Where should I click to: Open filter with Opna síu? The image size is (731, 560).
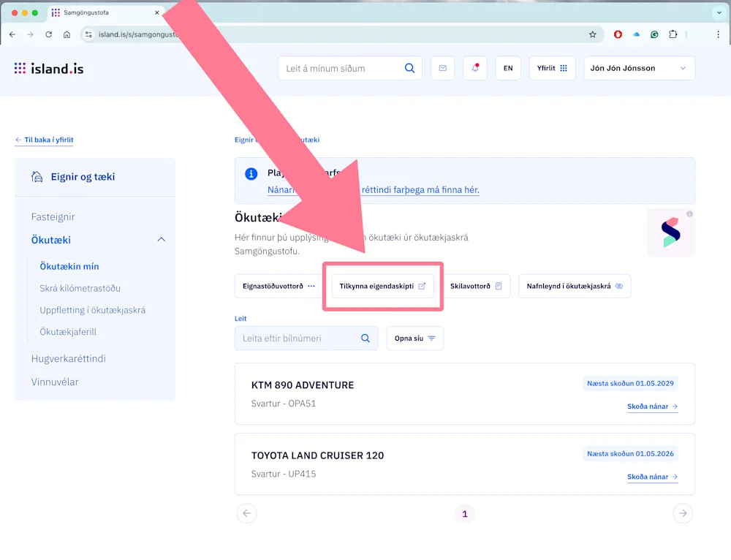[x=415, y=338]
